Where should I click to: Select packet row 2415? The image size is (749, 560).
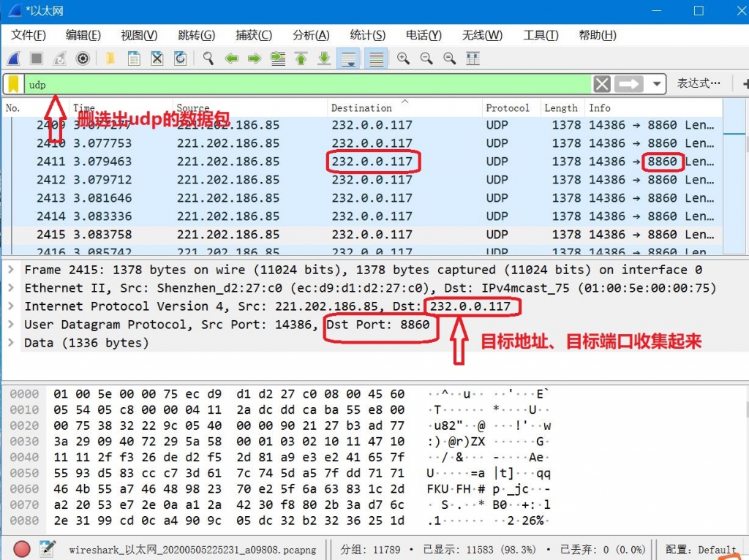point(363,235)
